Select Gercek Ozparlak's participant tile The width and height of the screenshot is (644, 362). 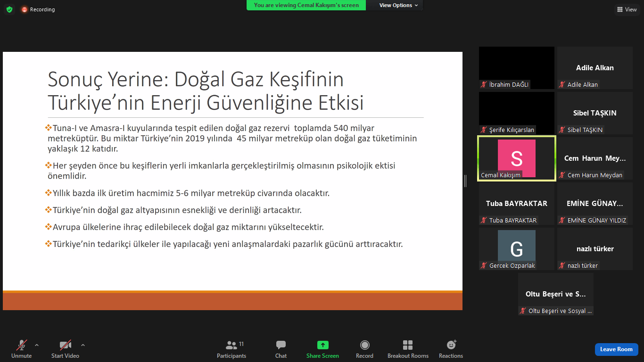point(517,249)
